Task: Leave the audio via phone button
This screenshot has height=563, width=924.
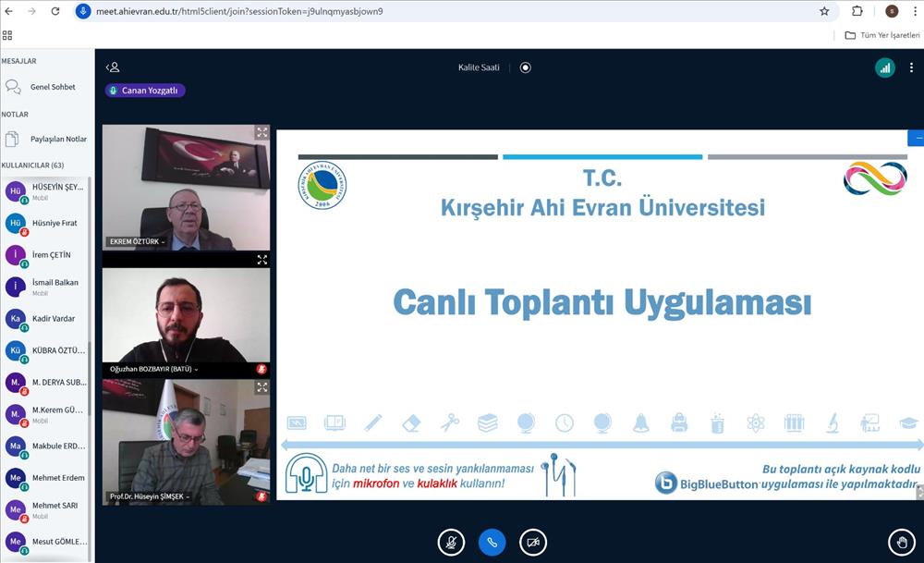Action: [x=492, y=543]
